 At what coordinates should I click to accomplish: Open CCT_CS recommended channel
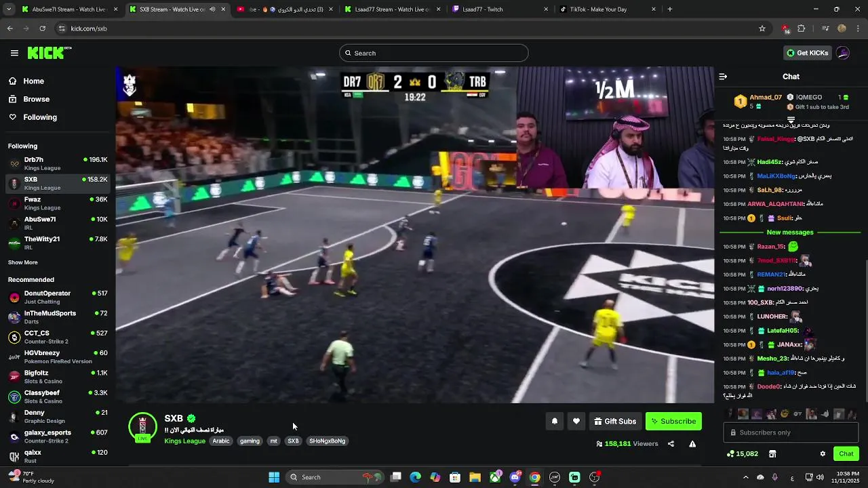[x=58, y=337]
